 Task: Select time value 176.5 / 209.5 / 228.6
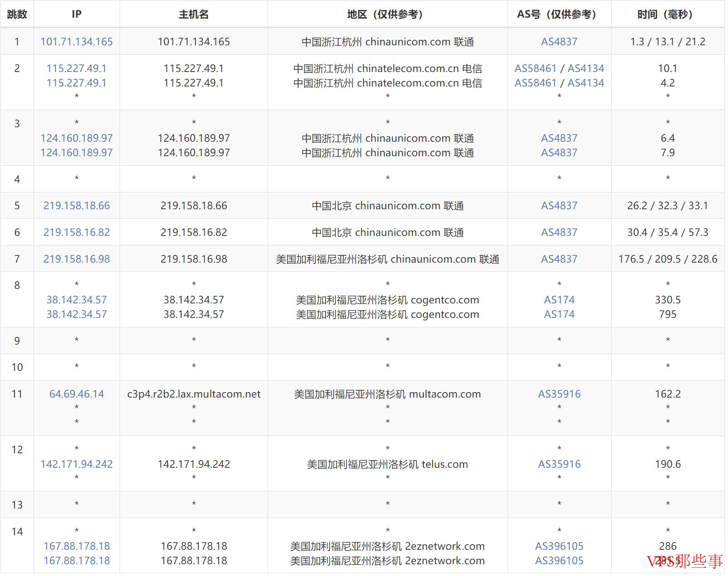pos(668,259)
